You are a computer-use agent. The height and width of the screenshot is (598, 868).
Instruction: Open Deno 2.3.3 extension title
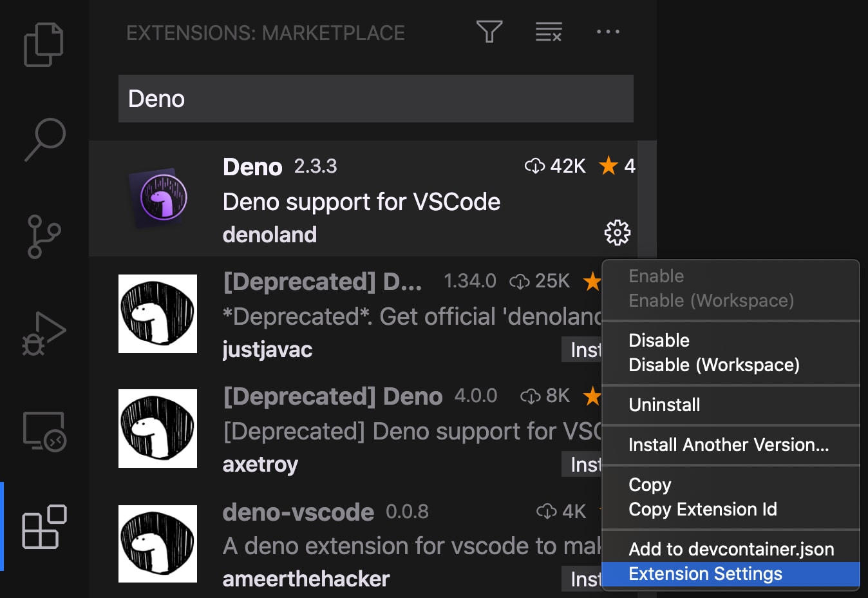252,167
